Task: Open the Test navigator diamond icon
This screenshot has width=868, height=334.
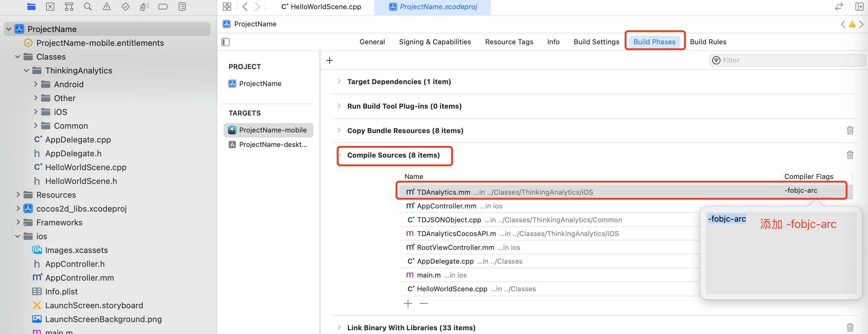Action: pos(125,6)
